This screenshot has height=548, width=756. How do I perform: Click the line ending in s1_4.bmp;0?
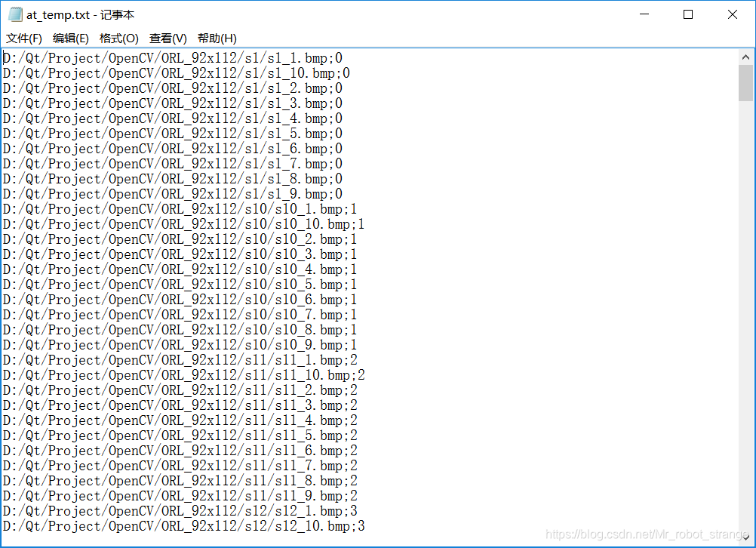pos(173,119)
